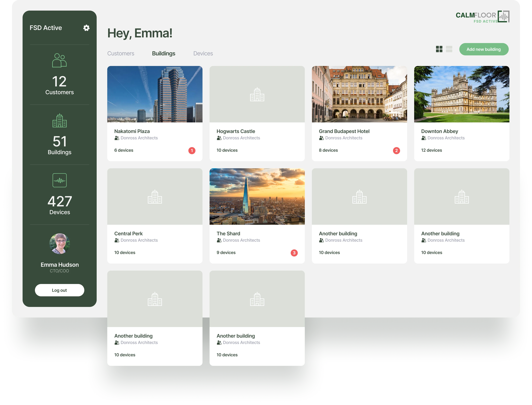Click the Buildings icon in sidebar
532x405 pixels.
(x=60, y=120)
